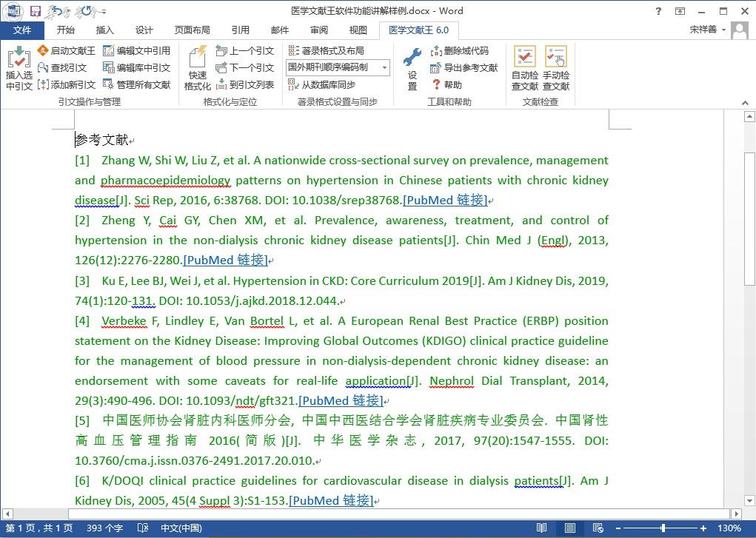Image resolution: width=756 pixels, height=538 pixels.
Task: Open 设置 wrench settings tool
Action: coord(412,69)
